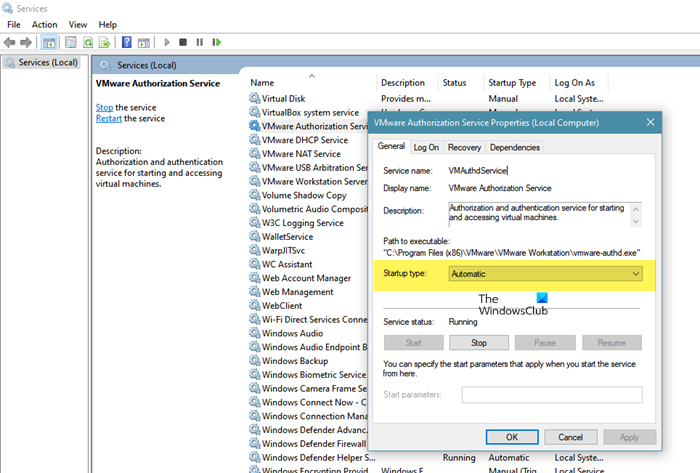This screenshot has width=700, height=473.
Task: Click the Forward arrow toolbar icon
Action: point(26,42)
